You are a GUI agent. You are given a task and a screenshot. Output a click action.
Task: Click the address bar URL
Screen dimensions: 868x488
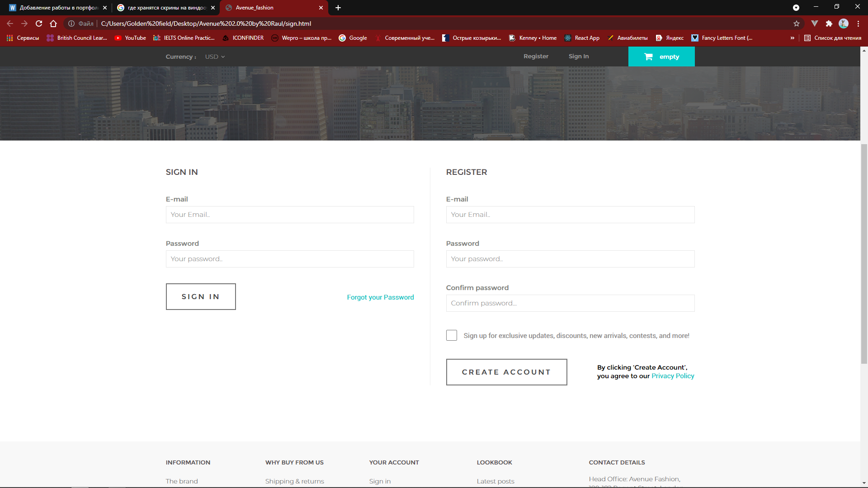click(206, 23)
